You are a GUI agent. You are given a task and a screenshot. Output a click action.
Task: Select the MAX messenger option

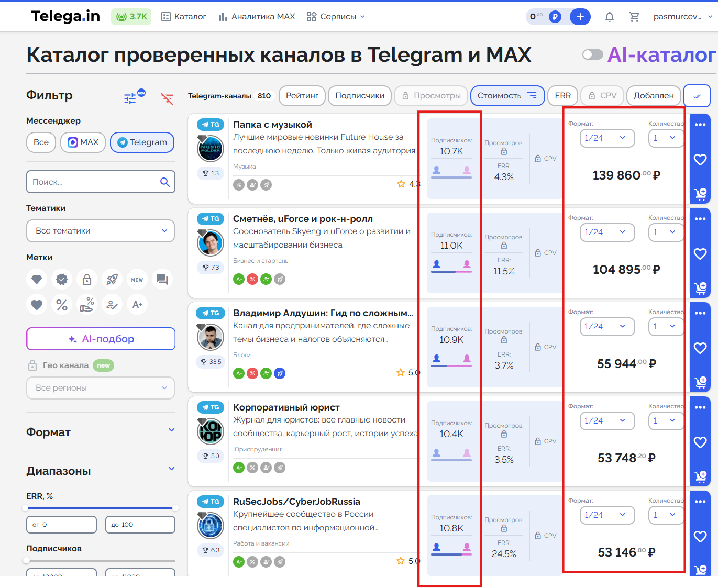[x=83, y=142]
